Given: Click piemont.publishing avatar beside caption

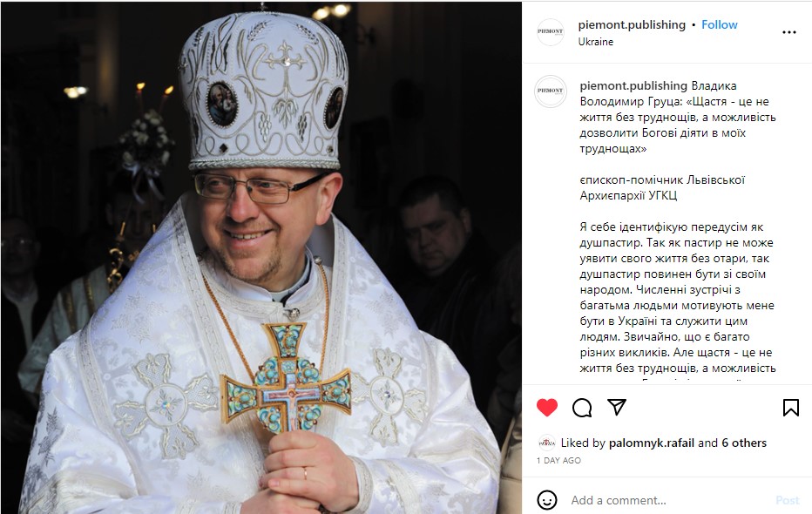Looking at the screenshot, I should (x=550, y=91).
